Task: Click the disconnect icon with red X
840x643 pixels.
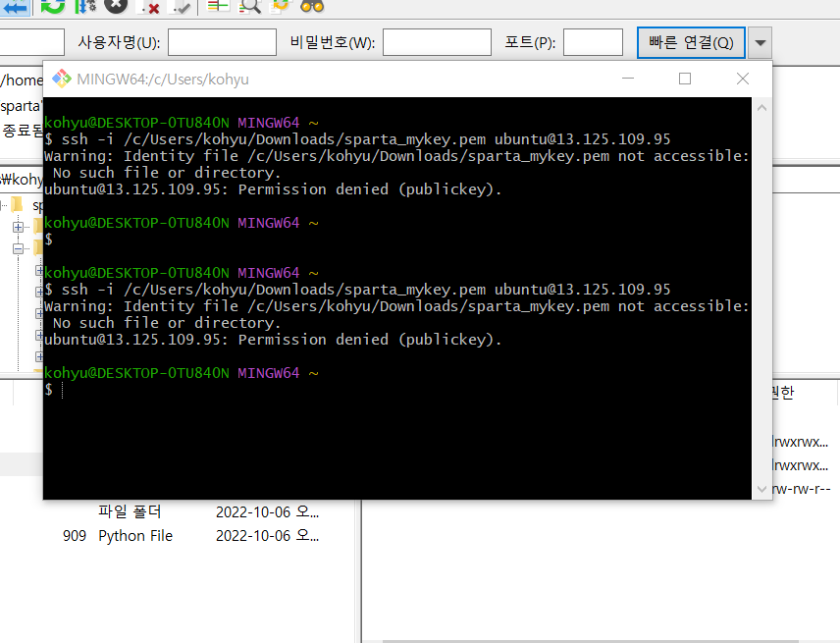Action: (149, 7)
